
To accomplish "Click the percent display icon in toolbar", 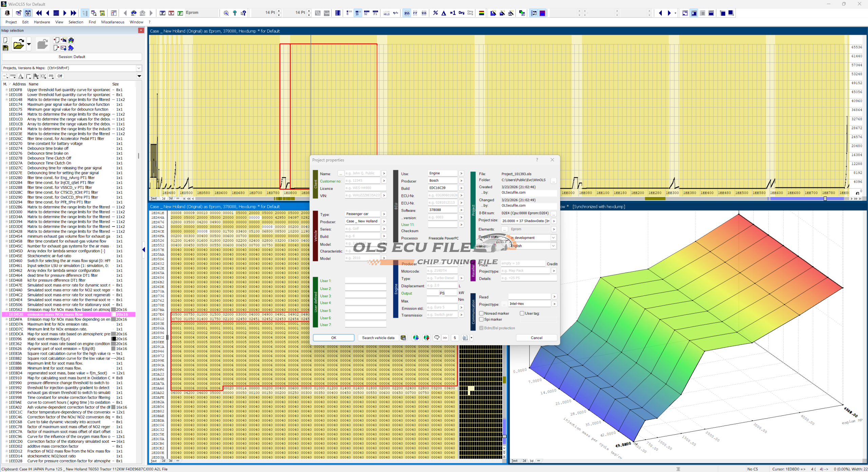I will point(435,13).
